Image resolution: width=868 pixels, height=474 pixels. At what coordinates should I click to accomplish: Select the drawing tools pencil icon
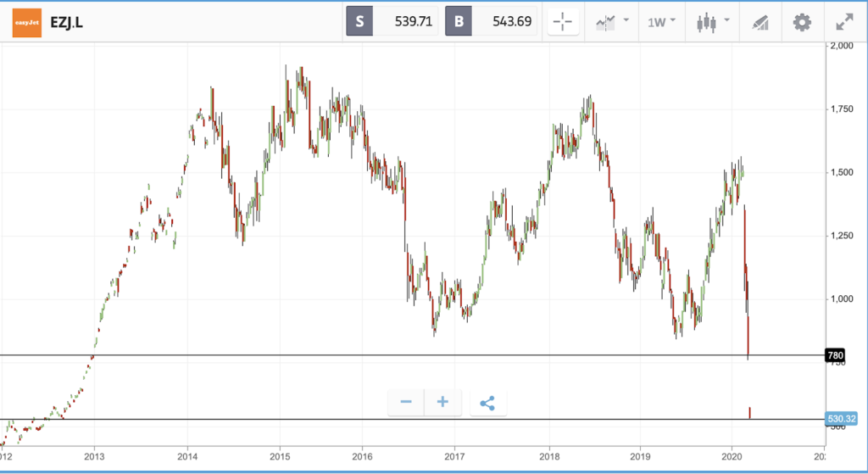[760, 22]
